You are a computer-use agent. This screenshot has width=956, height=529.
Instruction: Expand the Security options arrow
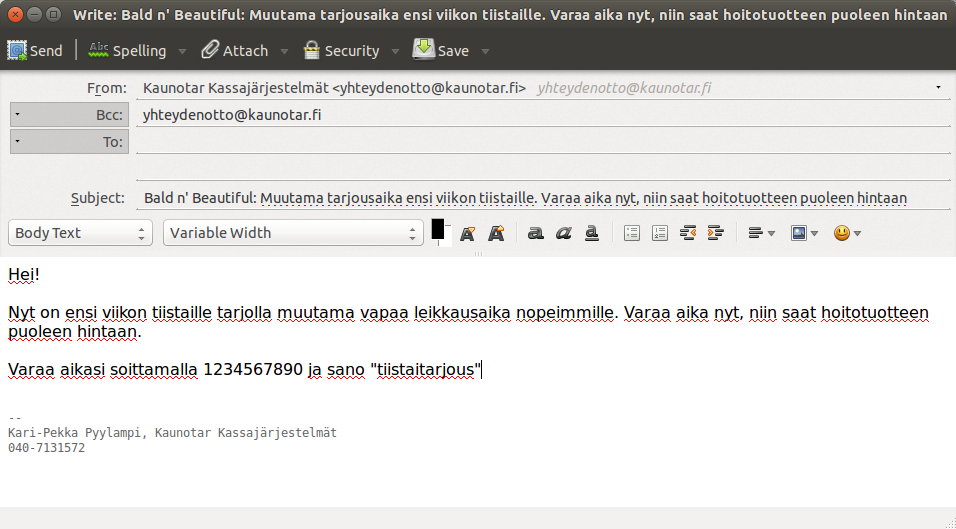396,51
